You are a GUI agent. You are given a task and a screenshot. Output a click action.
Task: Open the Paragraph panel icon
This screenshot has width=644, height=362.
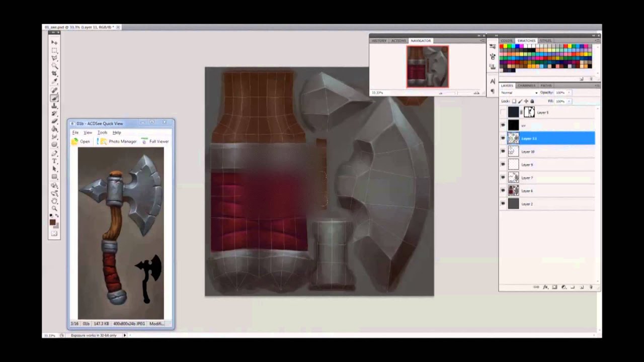point(493,91)
